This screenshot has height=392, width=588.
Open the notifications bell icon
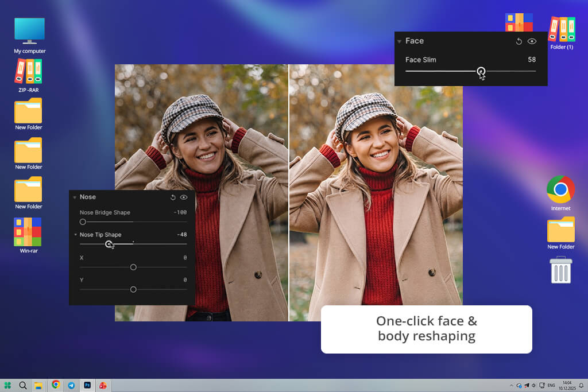pos(581,385)
